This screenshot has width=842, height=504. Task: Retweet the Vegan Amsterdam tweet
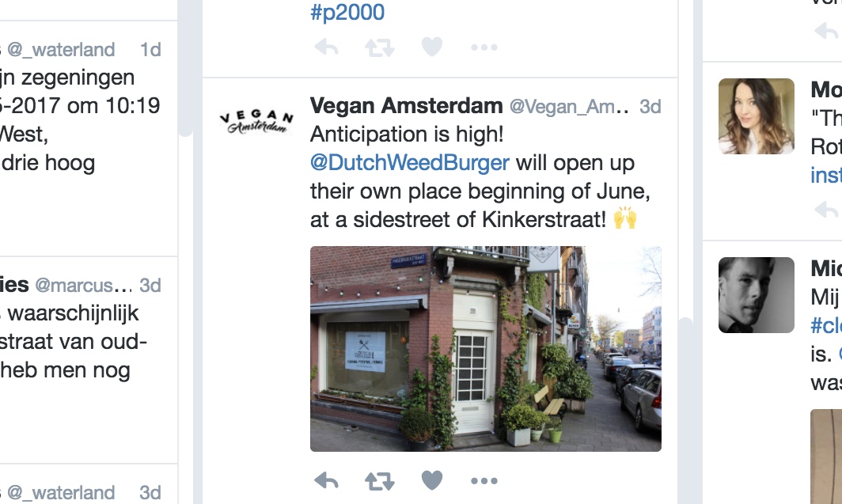pyautogui.click(x=380, y=481)
